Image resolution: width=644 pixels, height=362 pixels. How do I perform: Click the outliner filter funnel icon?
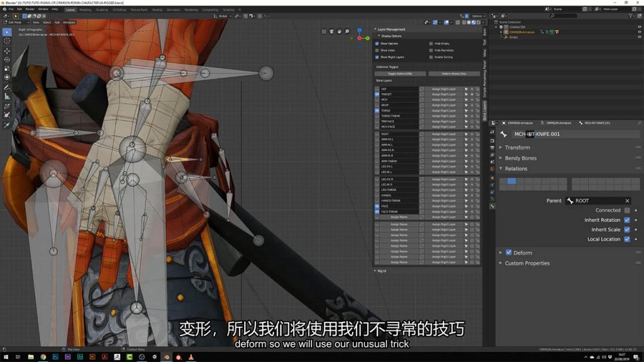631,16
